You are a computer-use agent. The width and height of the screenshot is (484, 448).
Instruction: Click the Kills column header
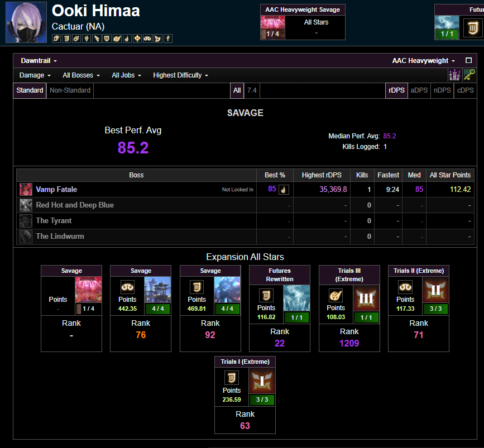[x=362, y=175]
